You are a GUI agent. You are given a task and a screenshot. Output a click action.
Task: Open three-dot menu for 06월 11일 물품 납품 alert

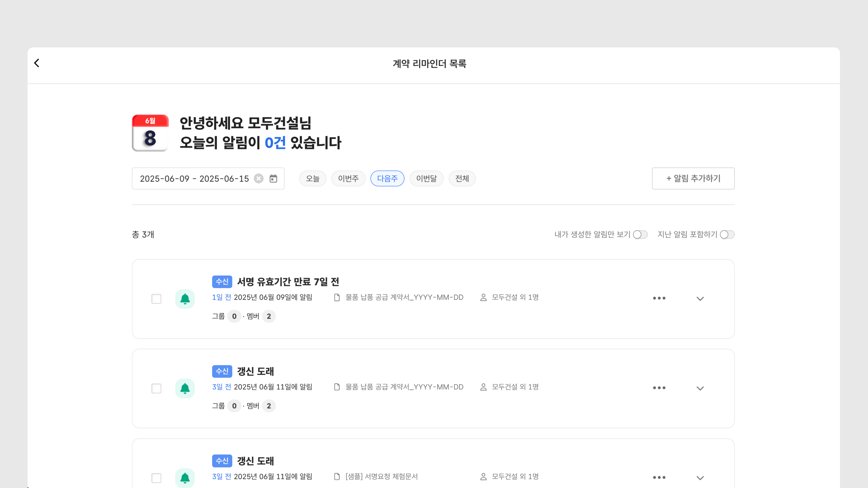click(x=659, y=388)
